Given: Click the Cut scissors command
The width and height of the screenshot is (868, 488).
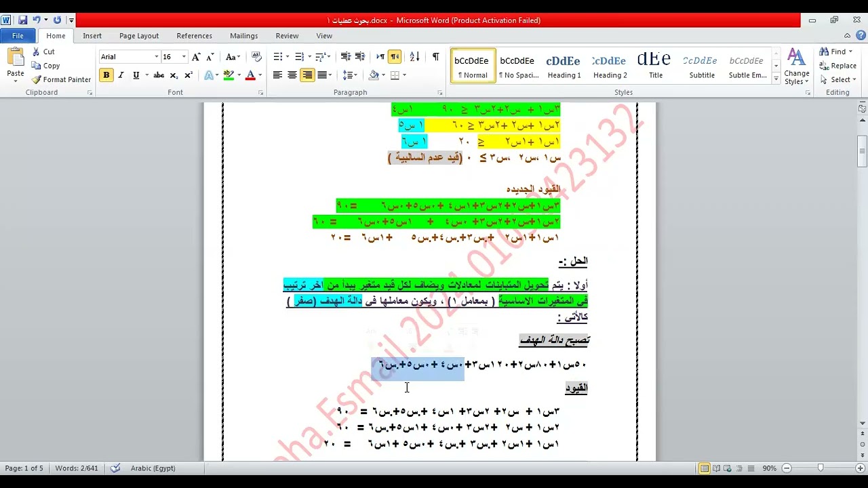Looking at the screenshot, I should tap(43, 52).
